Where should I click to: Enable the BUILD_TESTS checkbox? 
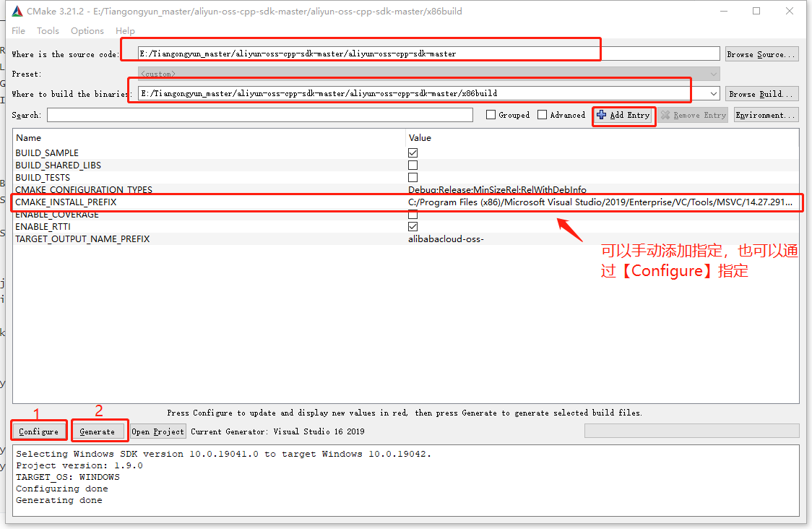click(413, 178)
